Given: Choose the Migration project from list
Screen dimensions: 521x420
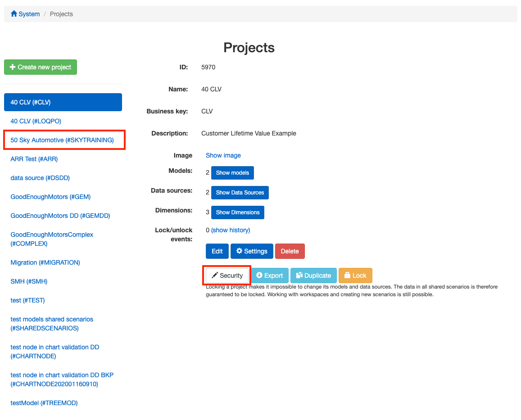Looking at the screenshot, I should (x=45, y=262).
